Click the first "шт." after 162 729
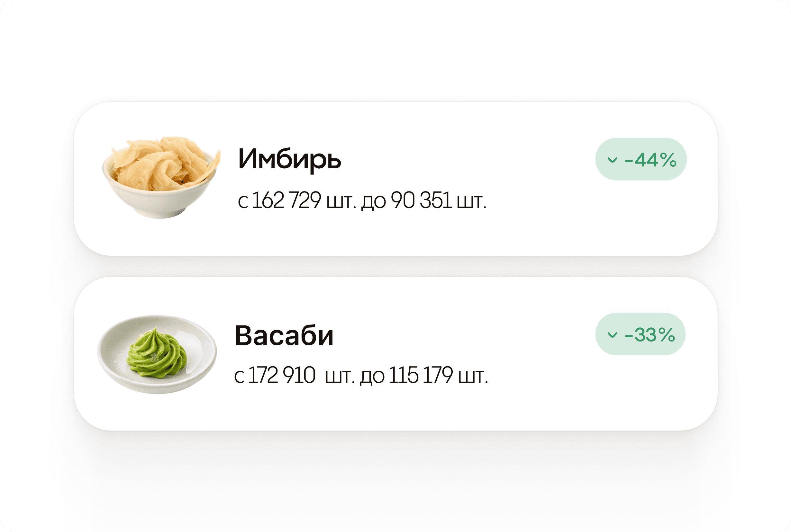Viewport: 791px width, 532px height. [x=341, y=201]
